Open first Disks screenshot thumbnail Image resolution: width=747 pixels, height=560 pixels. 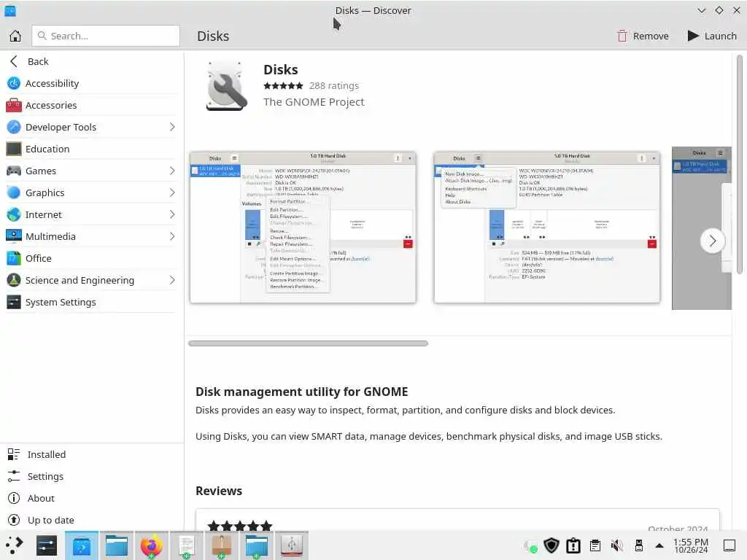pos(303,227)
